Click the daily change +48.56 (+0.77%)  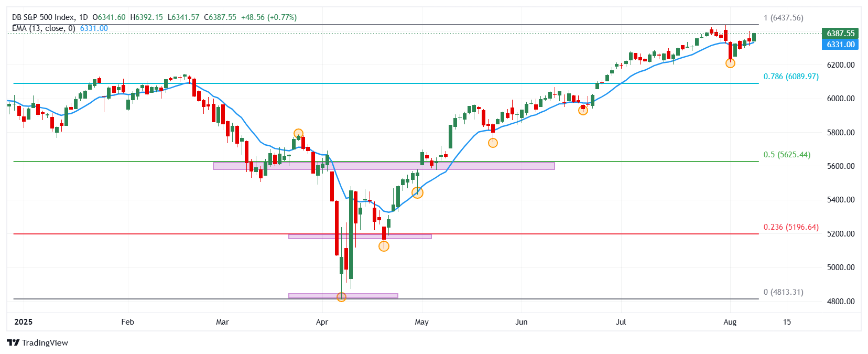269,17
